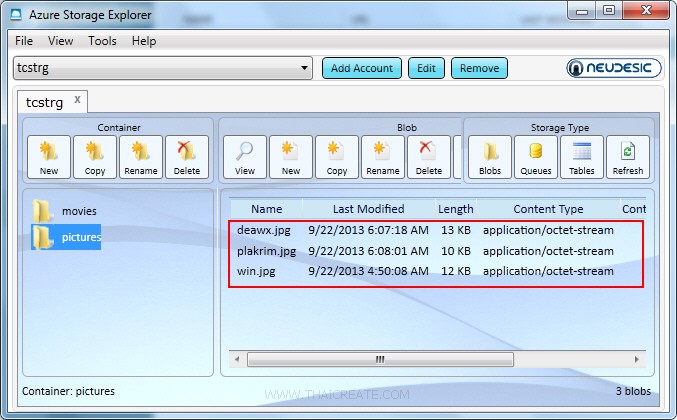Click the Delete blob icon

click(429, 157)
